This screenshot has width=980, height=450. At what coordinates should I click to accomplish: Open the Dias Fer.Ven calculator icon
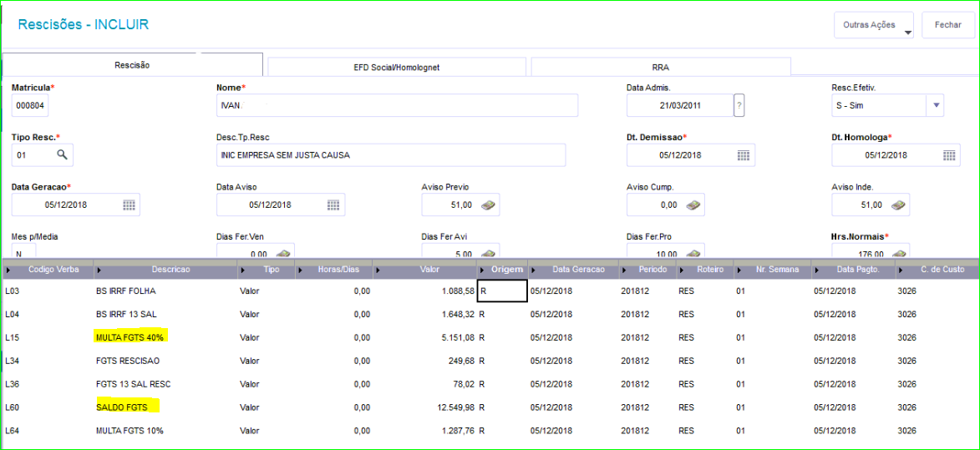pos(283,254)
